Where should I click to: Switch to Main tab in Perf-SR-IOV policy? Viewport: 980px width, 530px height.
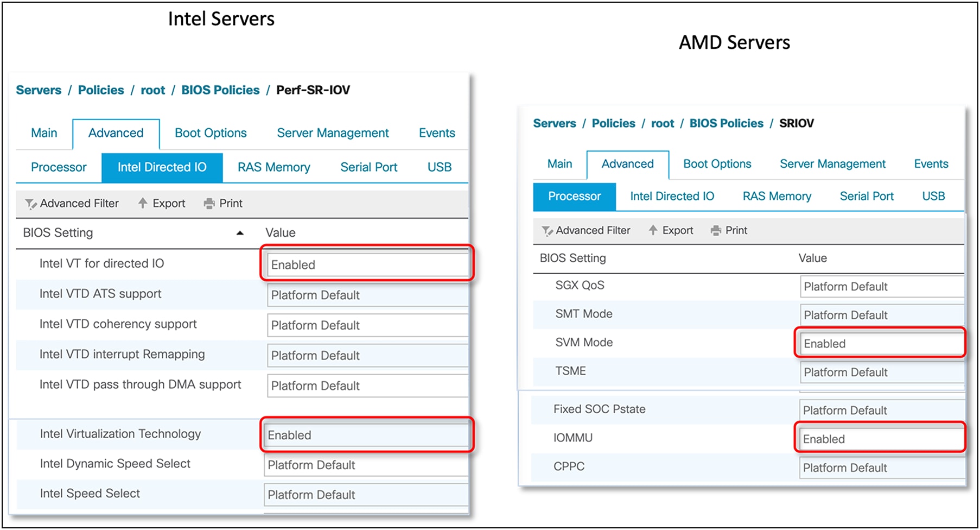click(x=44, y=133)
